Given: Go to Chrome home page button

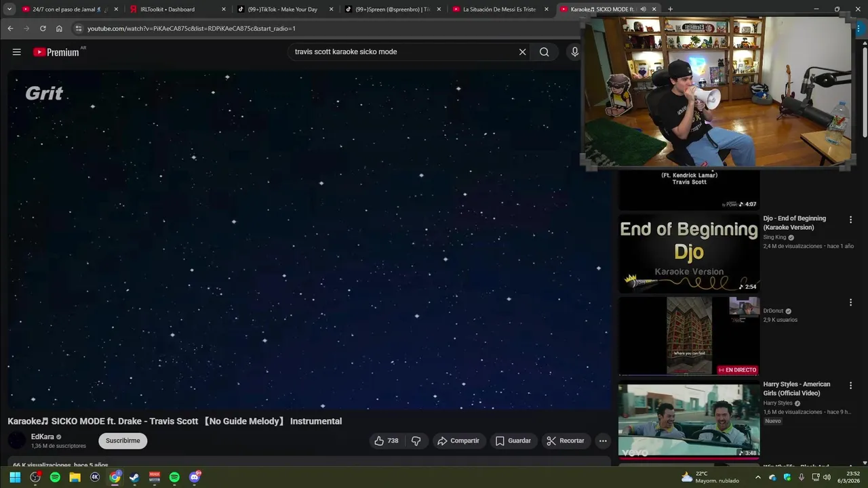Looking at the screenshot, I should [x=59, y=28].
